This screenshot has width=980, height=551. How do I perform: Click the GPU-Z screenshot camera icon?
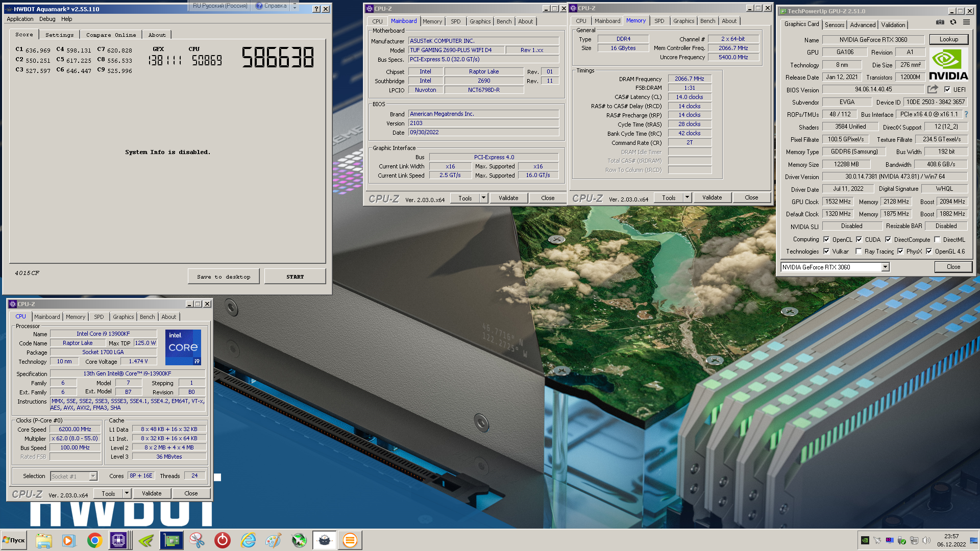(x=940, y=22)
